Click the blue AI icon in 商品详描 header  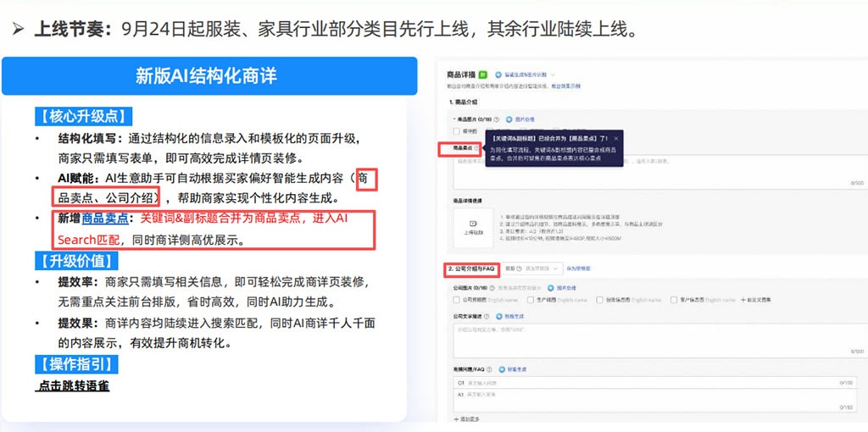pos(498,75)
